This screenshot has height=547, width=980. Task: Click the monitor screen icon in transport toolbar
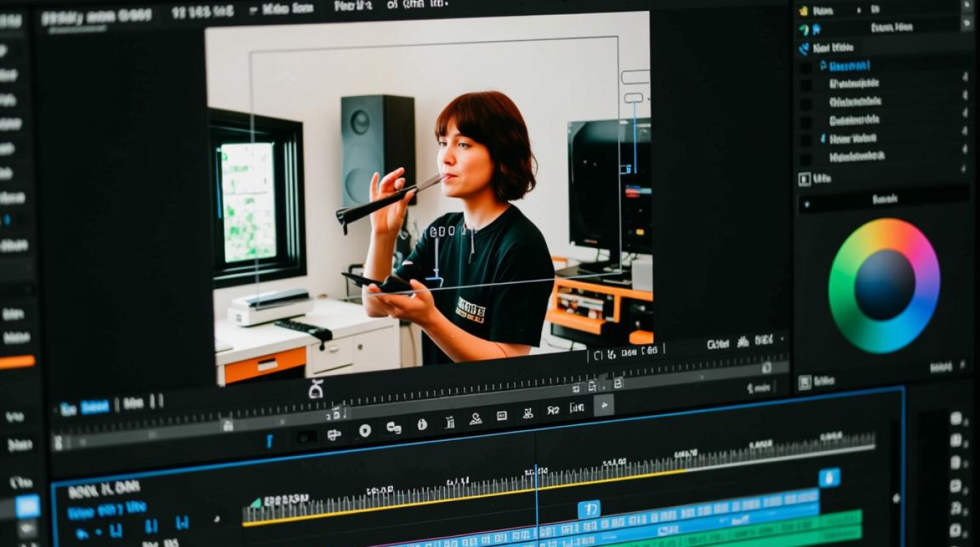[x=502, y=416]
